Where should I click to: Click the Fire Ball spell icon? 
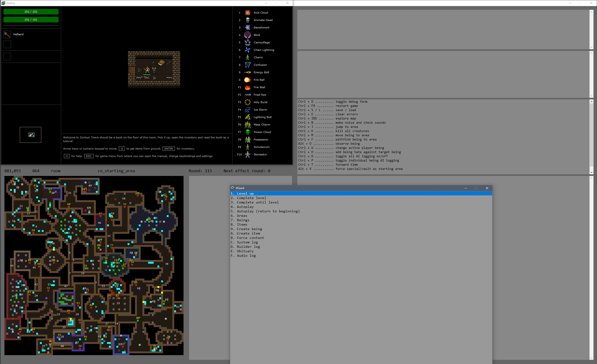(247, 80)
